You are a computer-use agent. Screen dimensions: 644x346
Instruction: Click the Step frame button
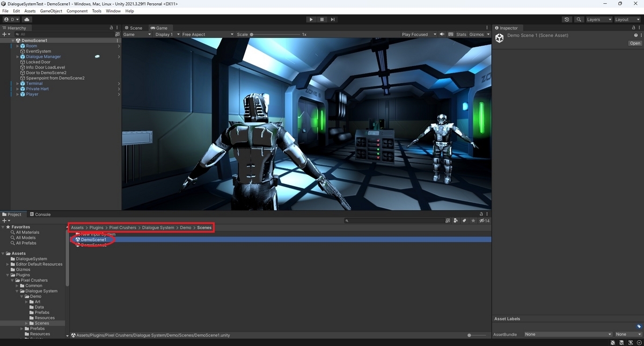[333, 19]
